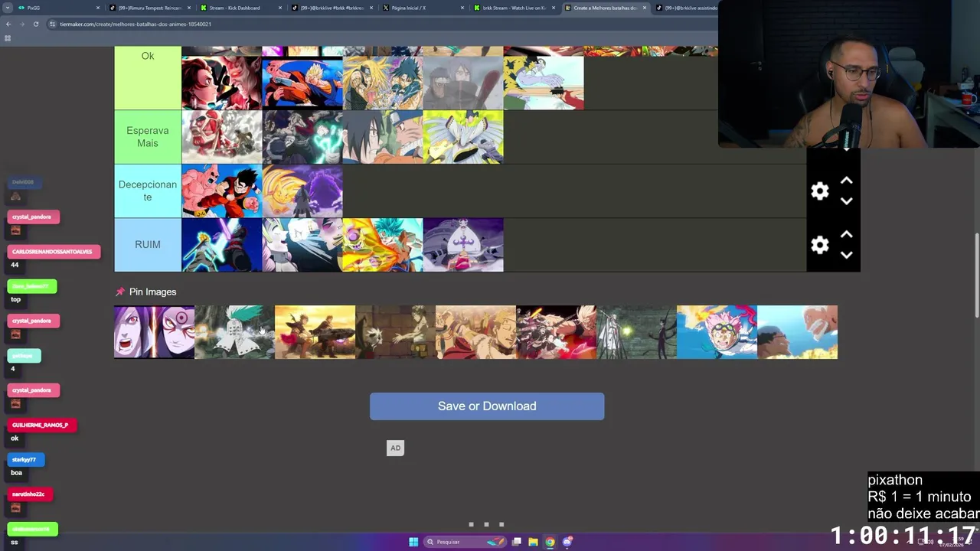Click GUILHERME_RAMOS_P chat username
The width and height of the screenshot is (980, 551).
pyautogui.click(x=41, y=425)
